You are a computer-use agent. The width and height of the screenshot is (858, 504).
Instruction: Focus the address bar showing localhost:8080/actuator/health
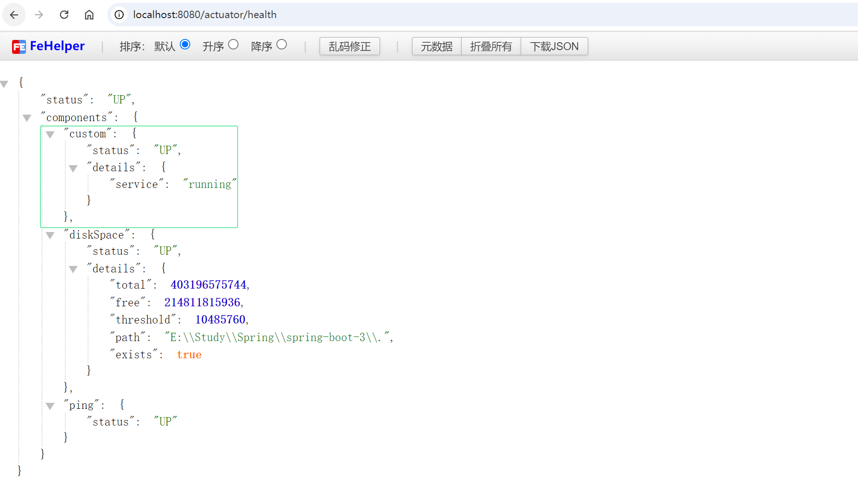483,15
